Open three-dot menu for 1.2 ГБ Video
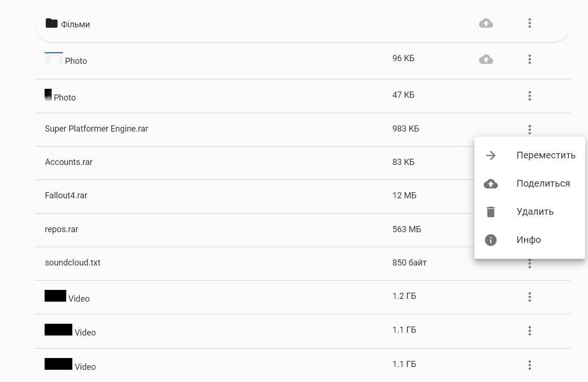Screen dimensions: 588x382 point(530,297)
